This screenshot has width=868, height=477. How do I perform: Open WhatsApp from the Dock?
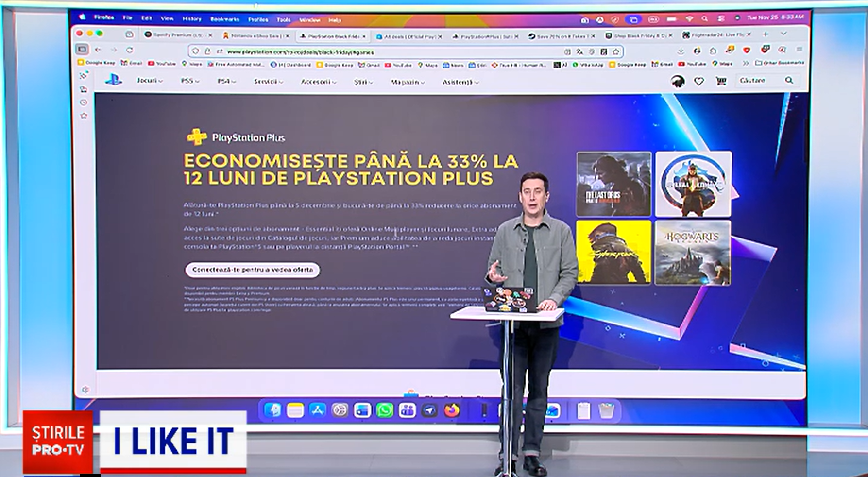(385, 410)
